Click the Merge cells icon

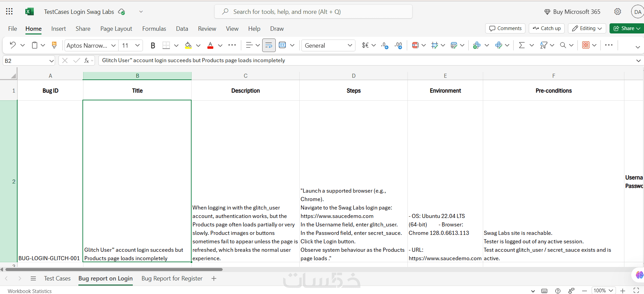(282, 45)
